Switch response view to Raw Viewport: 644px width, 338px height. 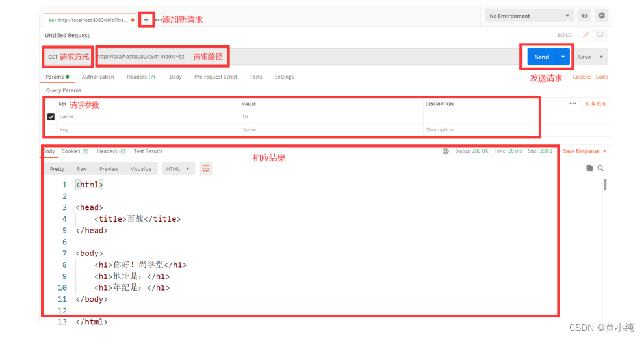click(x=82, y=169)
